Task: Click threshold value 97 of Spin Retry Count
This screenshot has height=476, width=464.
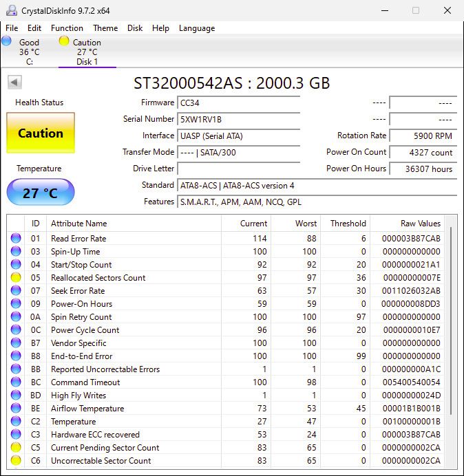Action: [361, 317]
